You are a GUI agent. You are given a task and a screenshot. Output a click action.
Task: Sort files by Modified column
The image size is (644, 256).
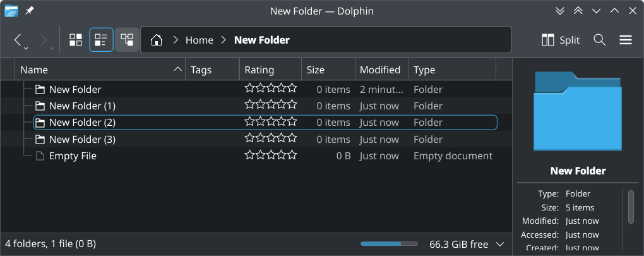click(x=380, y=70)
